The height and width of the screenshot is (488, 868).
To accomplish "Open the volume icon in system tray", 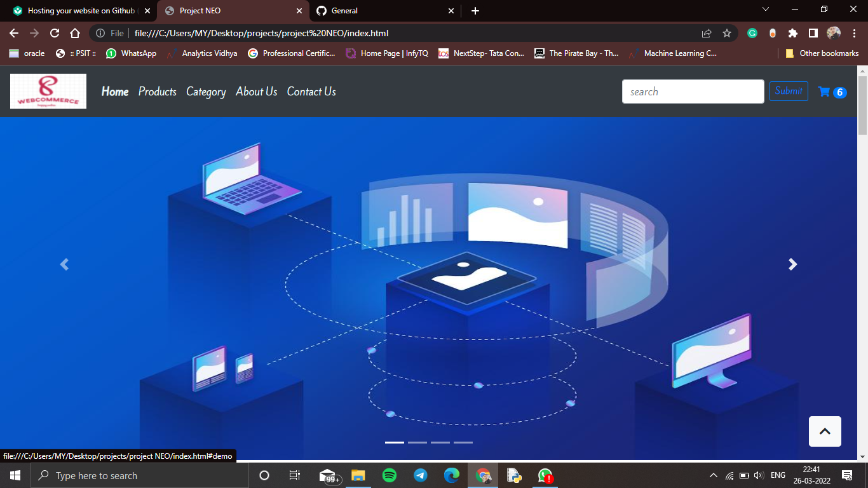I will pos(759,475).
